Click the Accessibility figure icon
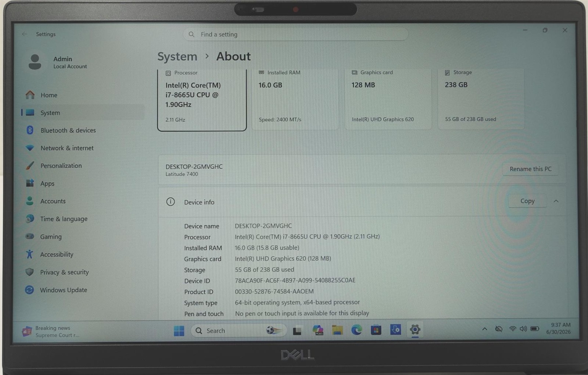588x375 pixels. pyautogui.click(x=30, y=254)
